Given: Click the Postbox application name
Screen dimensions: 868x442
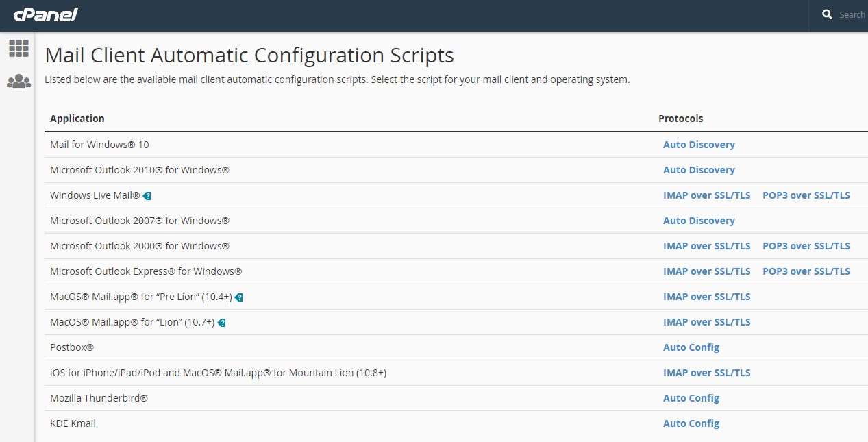Looking at the screenshot, I should coord(72,347).
